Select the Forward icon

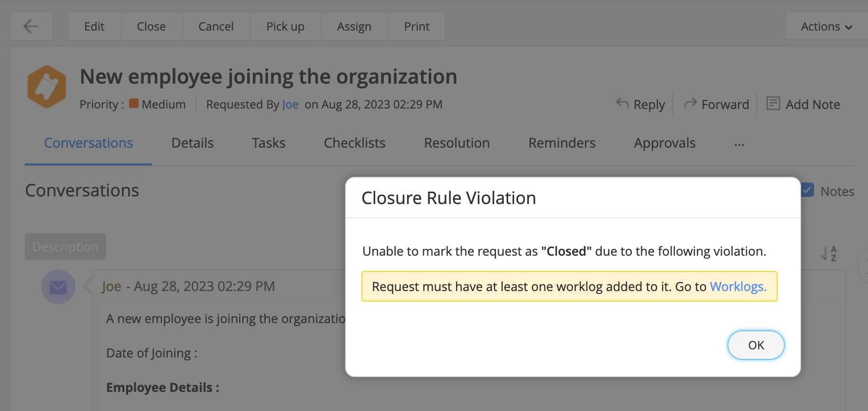coord(690,104)
